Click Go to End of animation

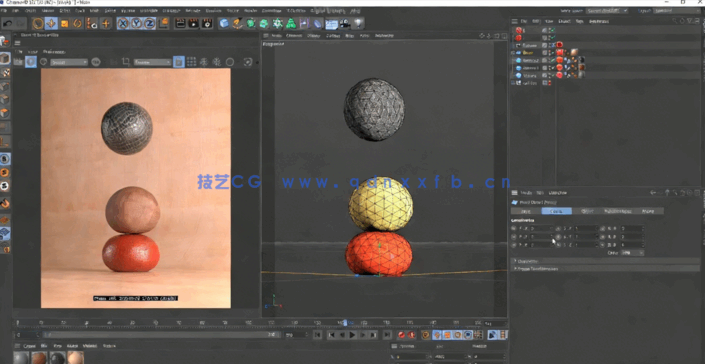tap(387, 335)
